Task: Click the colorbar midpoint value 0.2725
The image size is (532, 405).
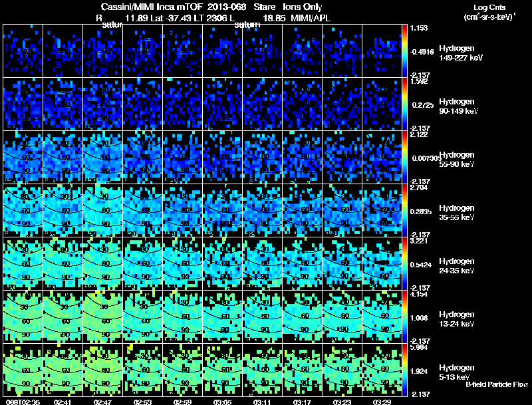Action: coord(423,105)
